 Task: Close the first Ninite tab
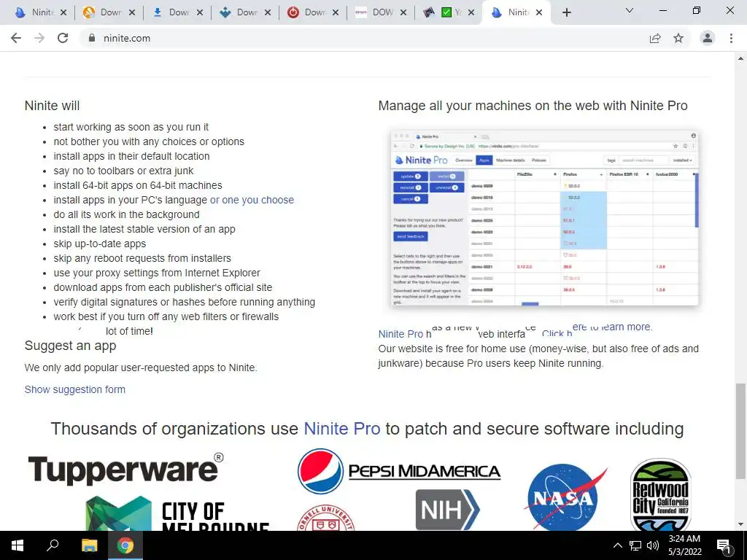[x=64, y=13]
